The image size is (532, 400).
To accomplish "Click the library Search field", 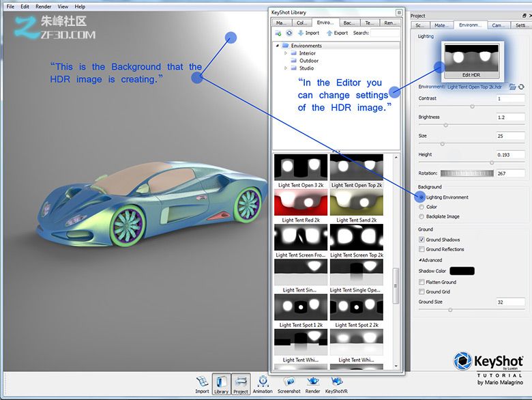I will click(x=385, y=33).
